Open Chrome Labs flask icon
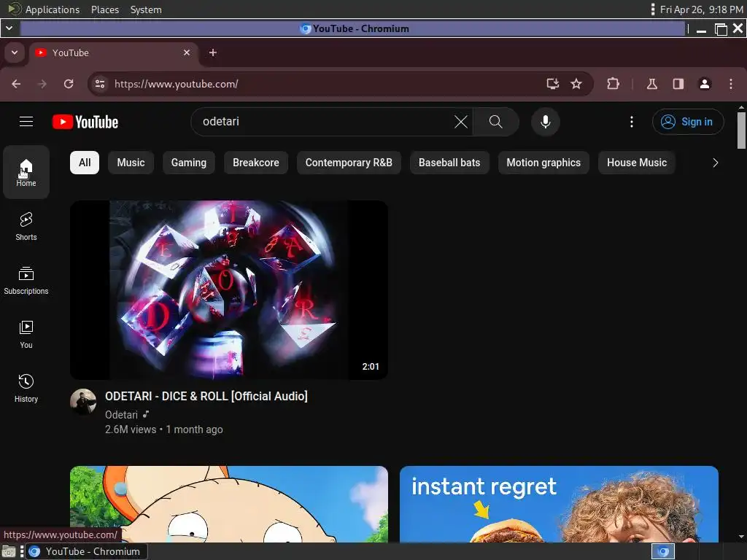 click(652, 85)
